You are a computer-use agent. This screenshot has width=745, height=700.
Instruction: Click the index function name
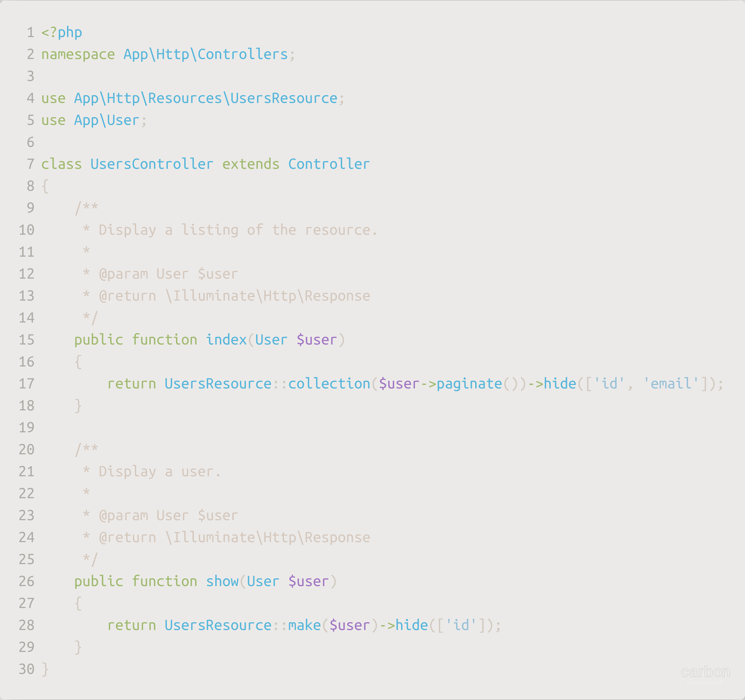click(x=226, y=340)
